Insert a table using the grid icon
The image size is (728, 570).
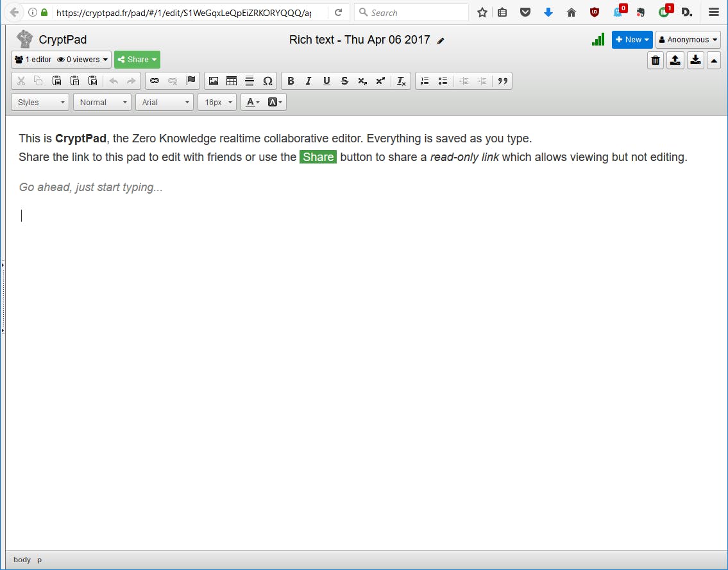232,81
